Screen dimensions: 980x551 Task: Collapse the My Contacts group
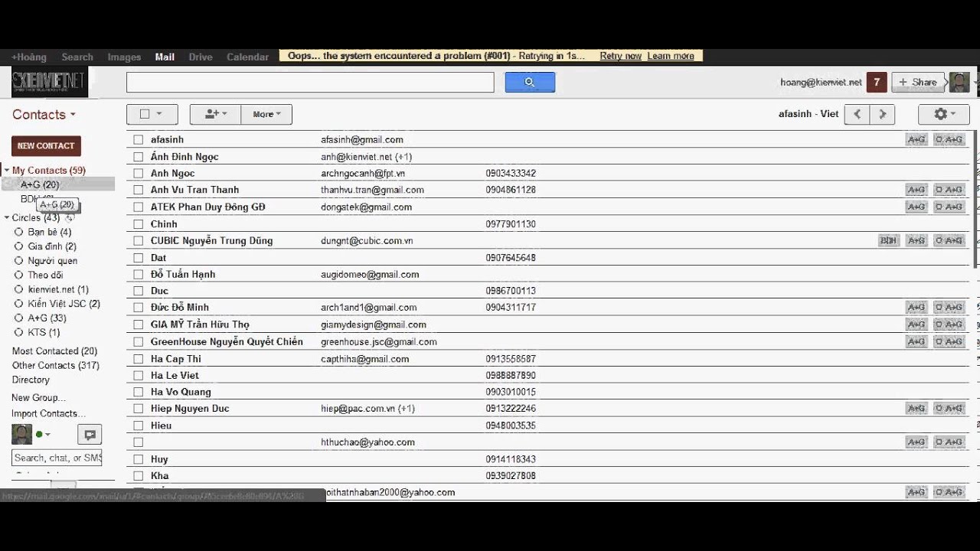[7, 171]
